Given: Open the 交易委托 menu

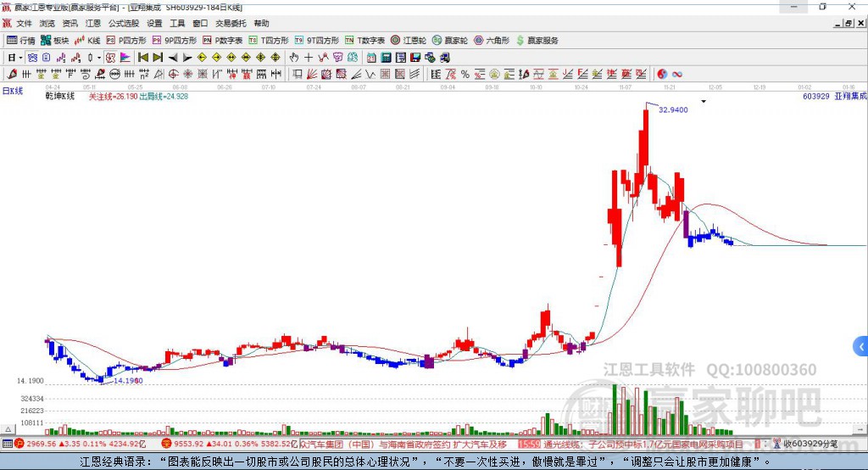Looking at the screenshot, I should [231, 23].
